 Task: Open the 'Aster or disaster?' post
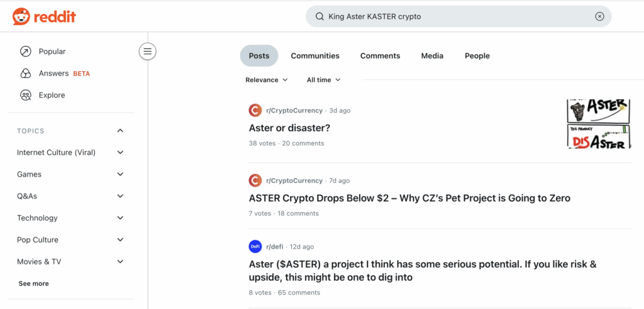click(x=289, y=128)
